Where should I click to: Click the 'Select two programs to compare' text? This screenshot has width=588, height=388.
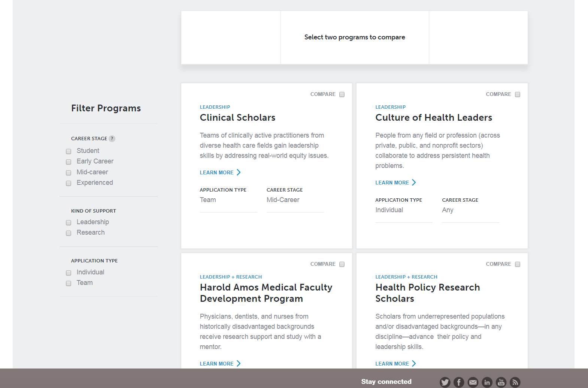355,37
